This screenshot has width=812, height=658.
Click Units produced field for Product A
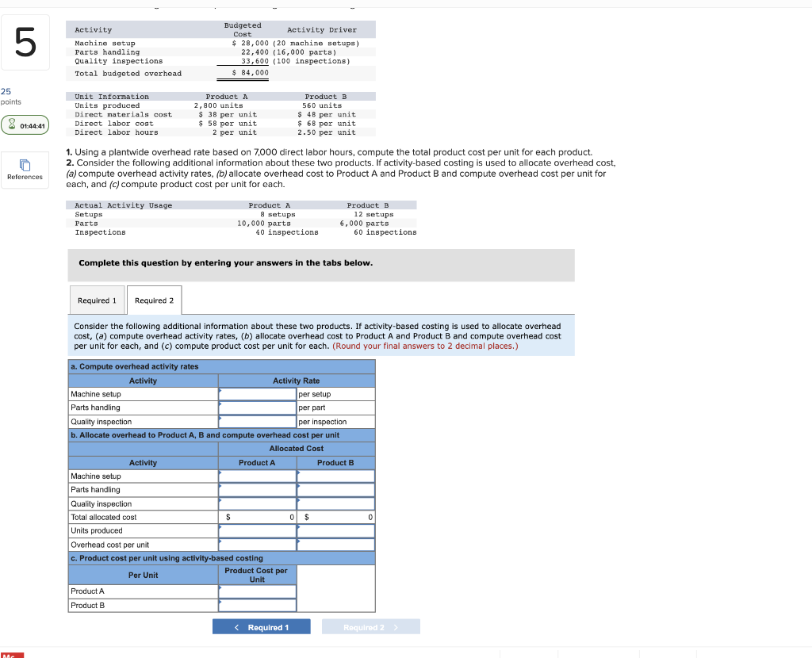257,530
